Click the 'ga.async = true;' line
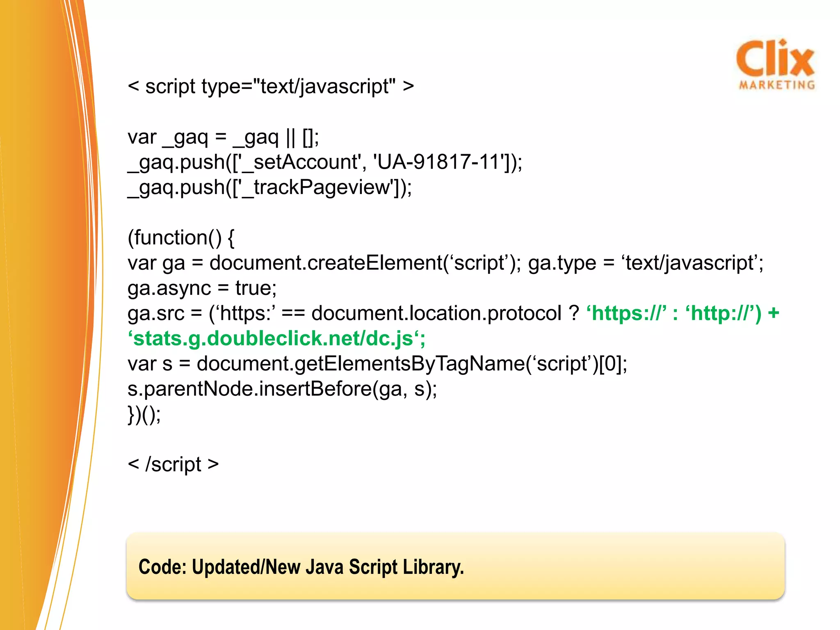The width and height of the screenshot is (840, 630). click(x=202, y=288)
